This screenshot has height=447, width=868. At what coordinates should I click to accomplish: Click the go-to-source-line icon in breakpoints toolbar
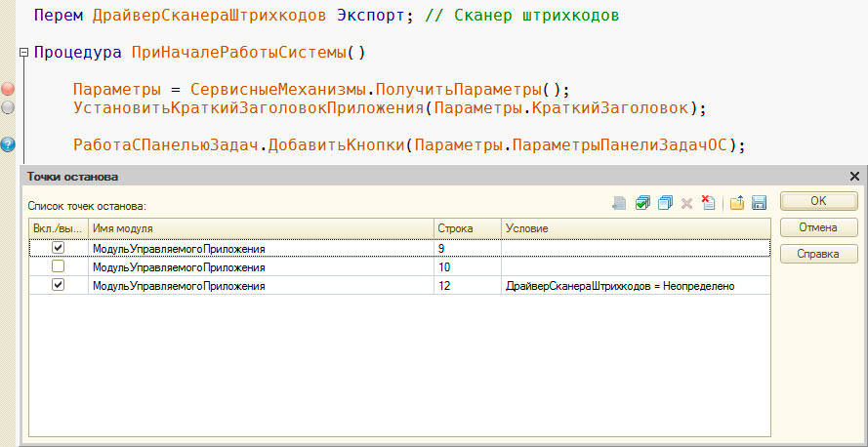click(x=619, y=204)
